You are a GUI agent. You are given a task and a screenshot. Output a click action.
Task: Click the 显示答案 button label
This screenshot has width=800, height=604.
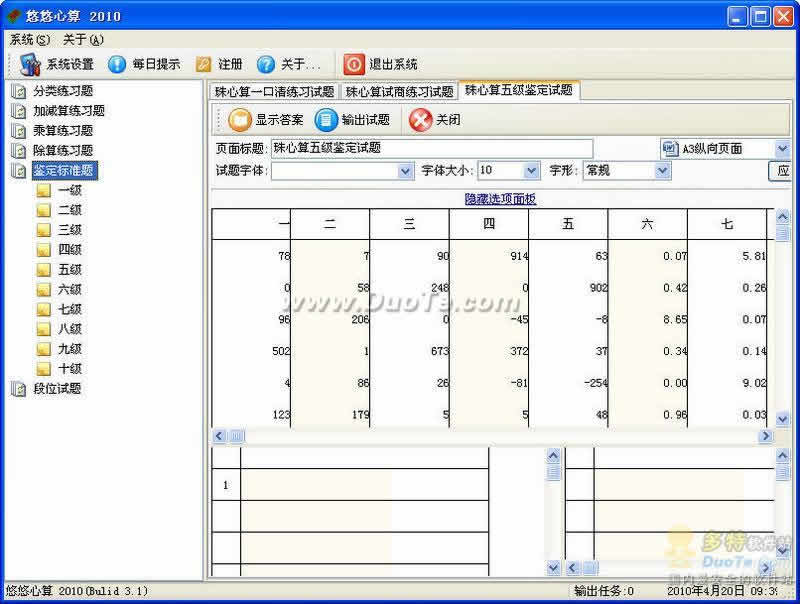279,120
